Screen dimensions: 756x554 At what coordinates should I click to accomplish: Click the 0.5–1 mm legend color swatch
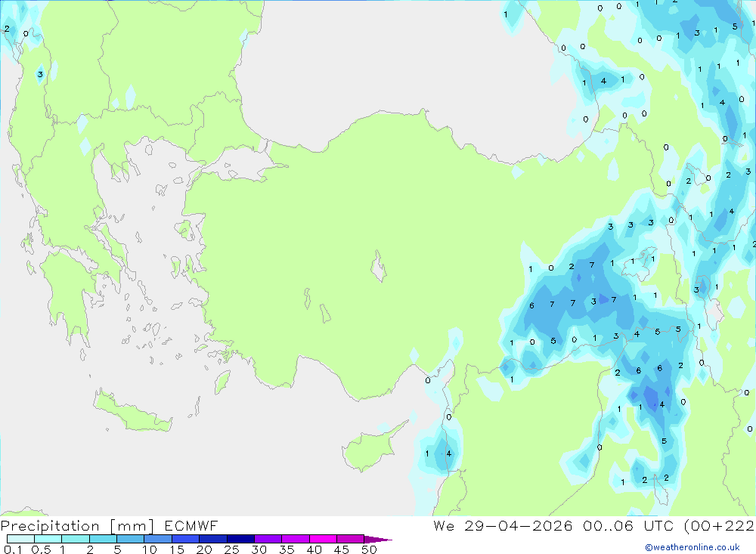click(48, 539)
